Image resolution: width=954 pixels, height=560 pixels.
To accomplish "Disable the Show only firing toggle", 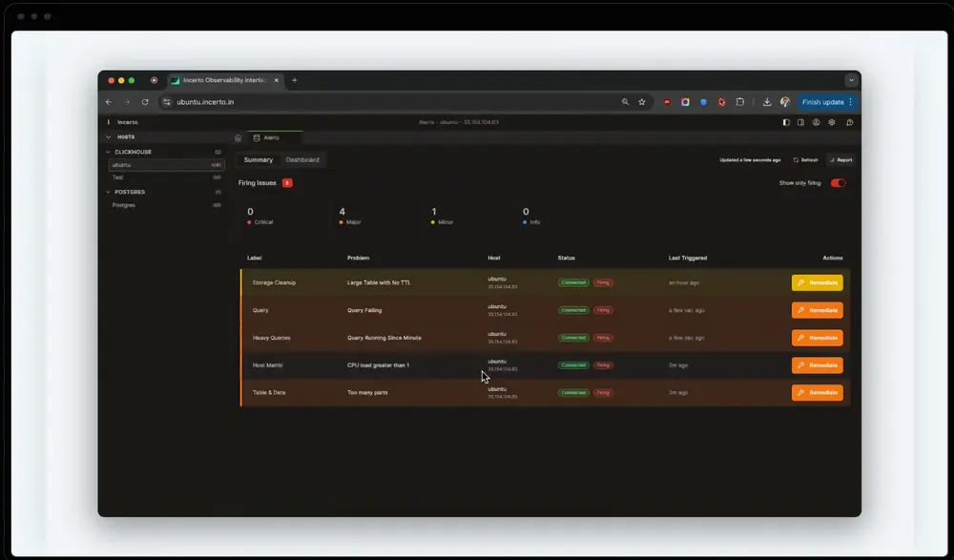I will 838,183.
